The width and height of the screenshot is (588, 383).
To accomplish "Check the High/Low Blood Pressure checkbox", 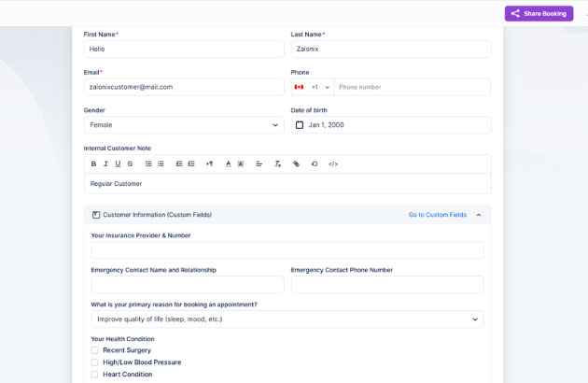I will [x=94, y=362].
